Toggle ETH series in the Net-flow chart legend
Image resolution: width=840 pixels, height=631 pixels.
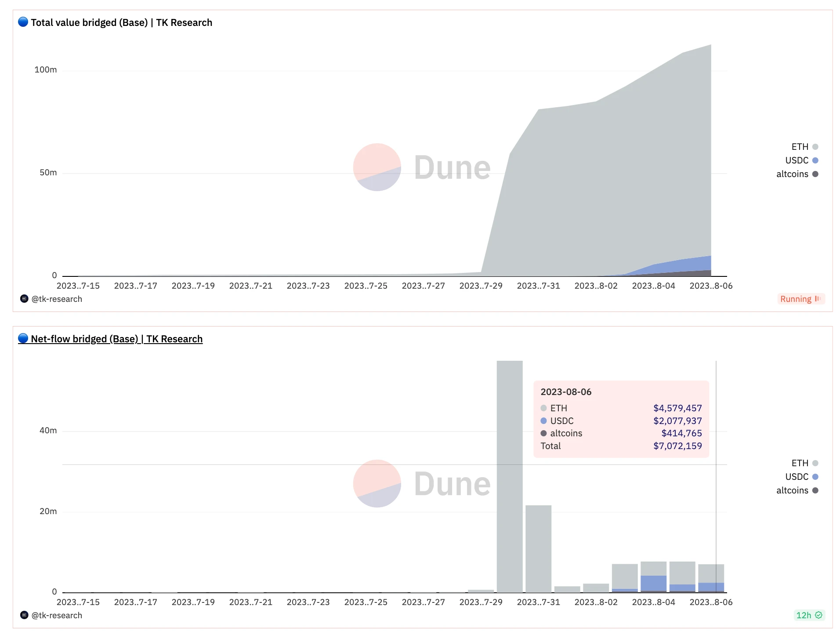tap(804, 463)
